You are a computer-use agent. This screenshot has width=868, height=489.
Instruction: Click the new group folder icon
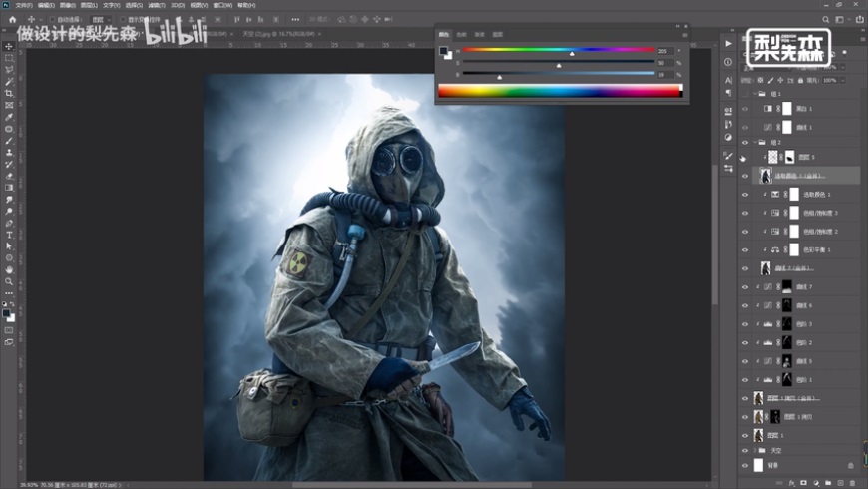point(828,483)
